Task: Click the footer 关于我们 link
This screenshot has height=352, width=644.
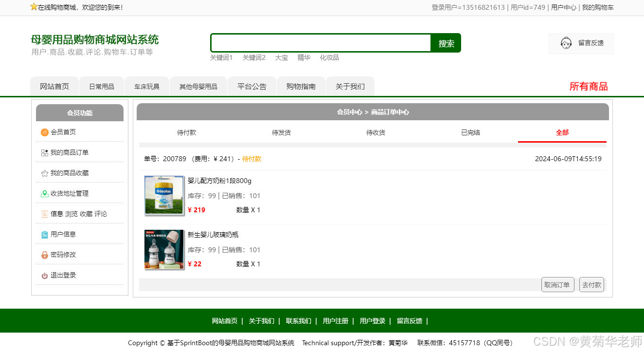Action: pos(262,321)
